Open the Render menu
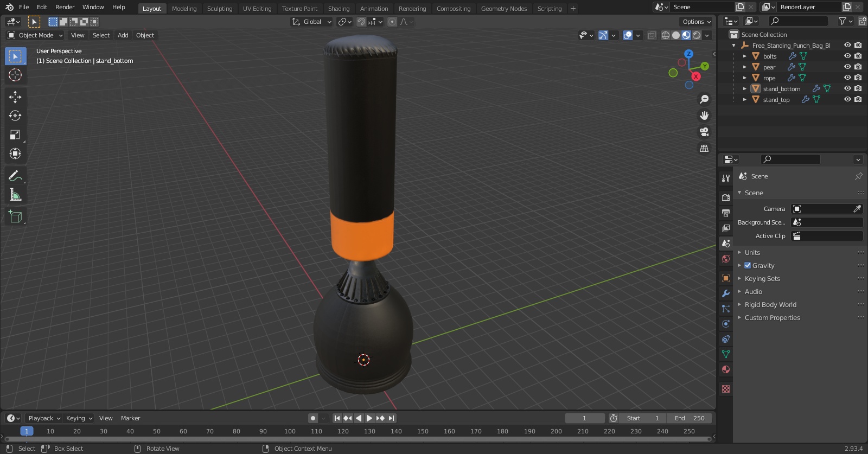 click(65, 7)
